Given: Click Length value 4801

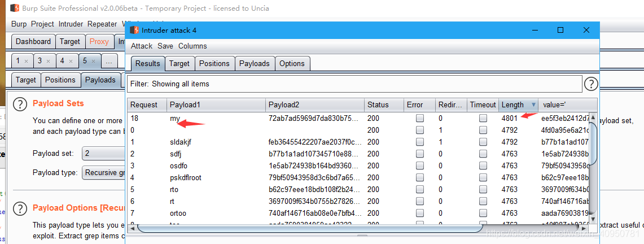Looking at the screenshot, I should (x=509, y=118).
